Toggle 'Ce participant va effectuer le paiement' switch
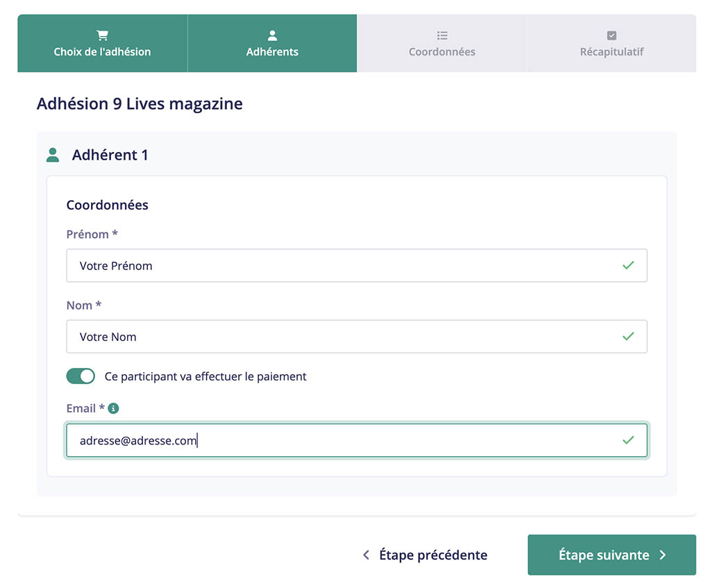Viewport: 711px width, 588px height. point(81,376)
